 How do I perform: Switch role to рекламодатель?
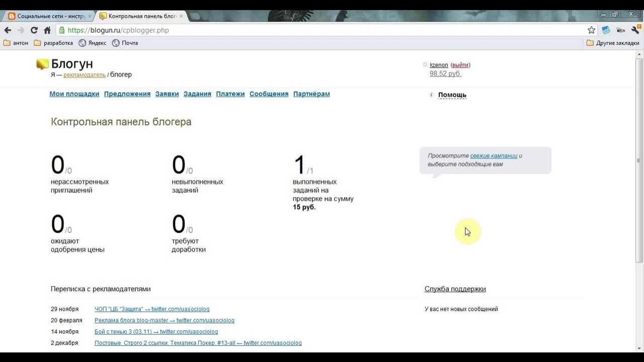(85, 75)
